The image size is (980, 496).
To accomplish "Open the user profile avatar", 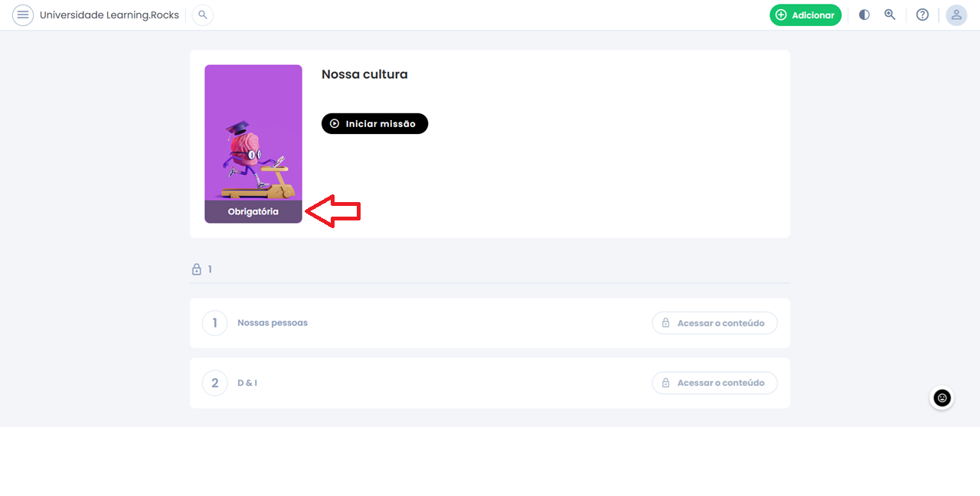I will [956, 15].
